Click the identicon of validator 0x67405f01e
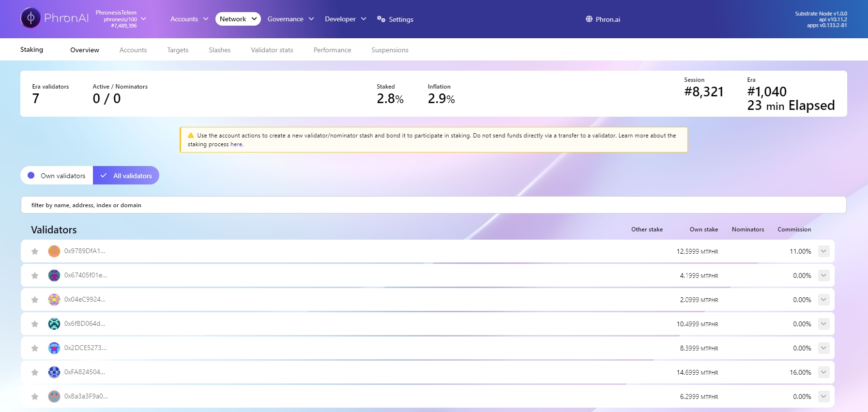This screenshot has width=868, height=412. (x=54, y=275)
